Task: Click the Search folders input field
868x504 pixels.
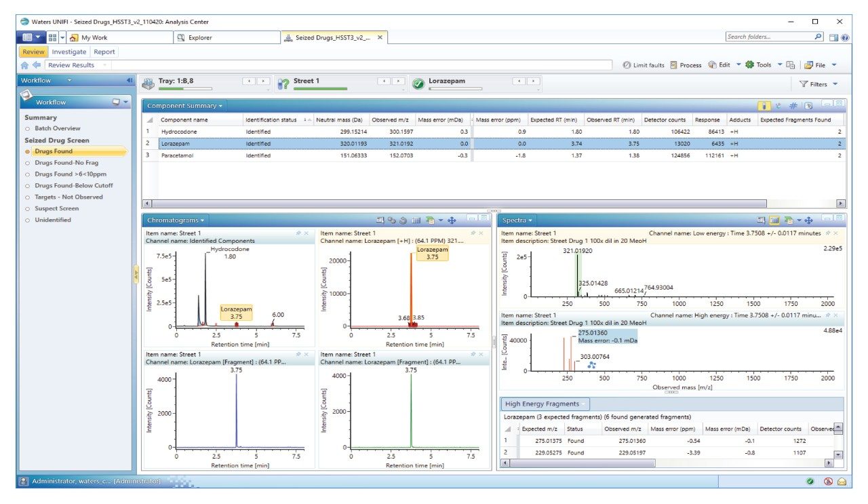Action: coord(768,37)
